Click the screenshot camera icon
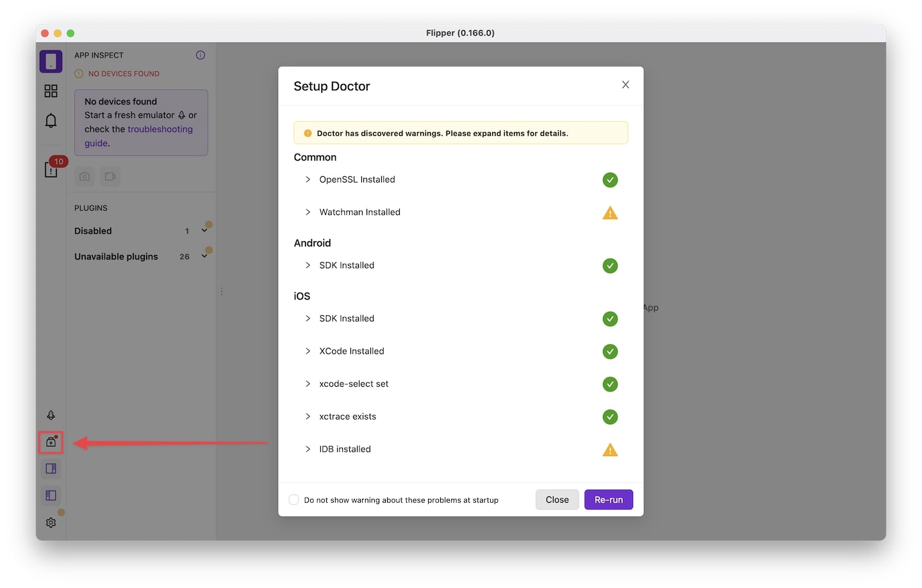Image resolution: width=922 pixels, height=588 pixels. (x=85, y=176)
